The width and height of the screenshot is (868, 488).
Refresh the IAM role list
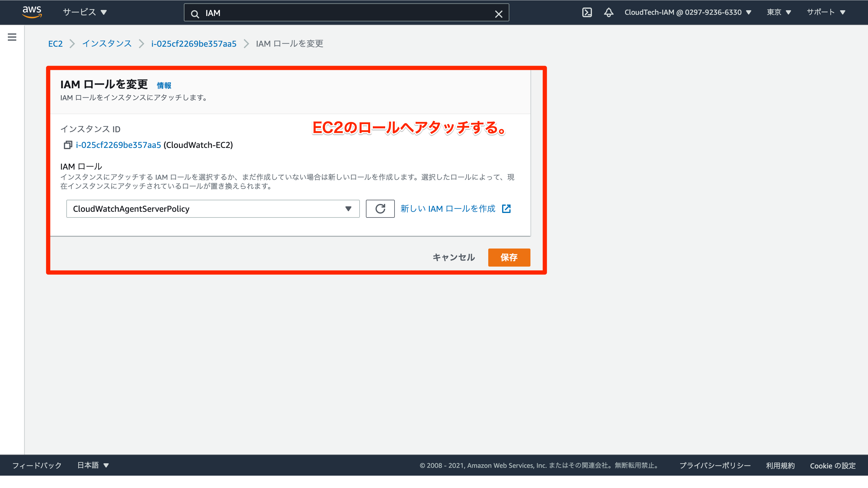tap(380, 209)
